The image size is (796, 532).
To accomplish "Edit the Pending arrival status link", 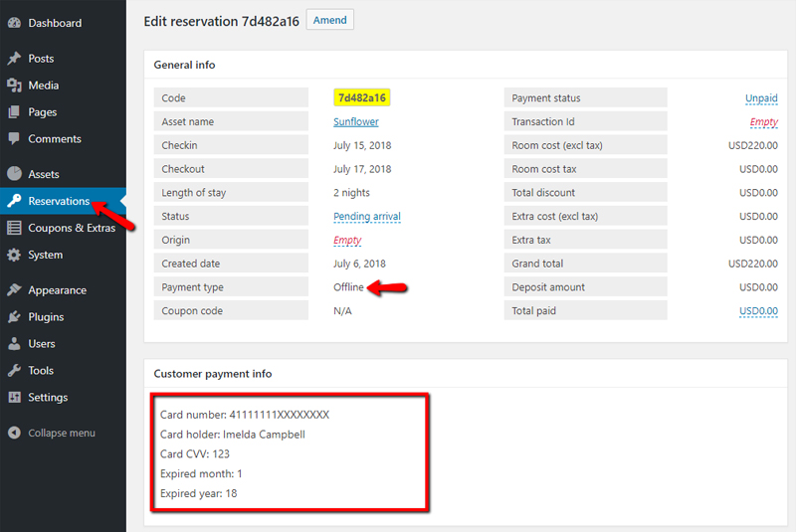I will 367,216.
